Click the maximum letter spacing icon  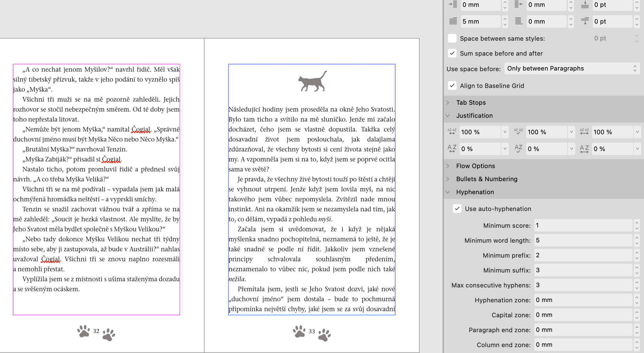point(584,149)
